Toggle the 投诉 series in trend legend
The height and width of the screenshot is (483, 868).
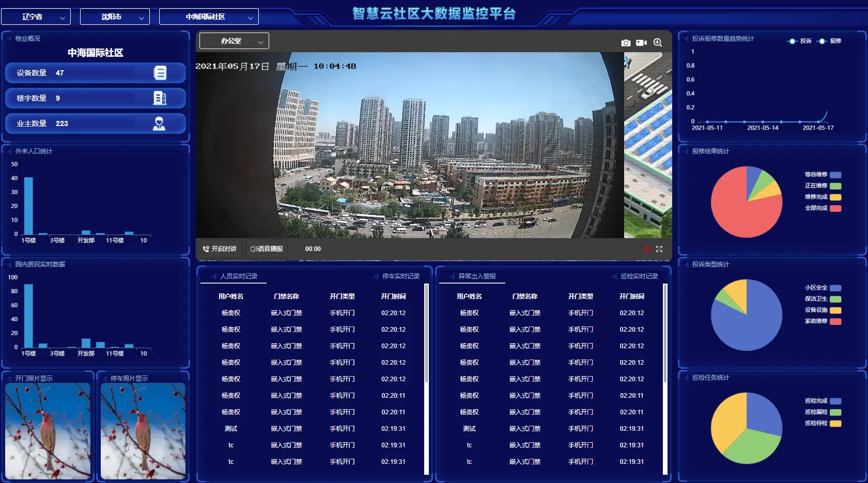coord(799,41)
